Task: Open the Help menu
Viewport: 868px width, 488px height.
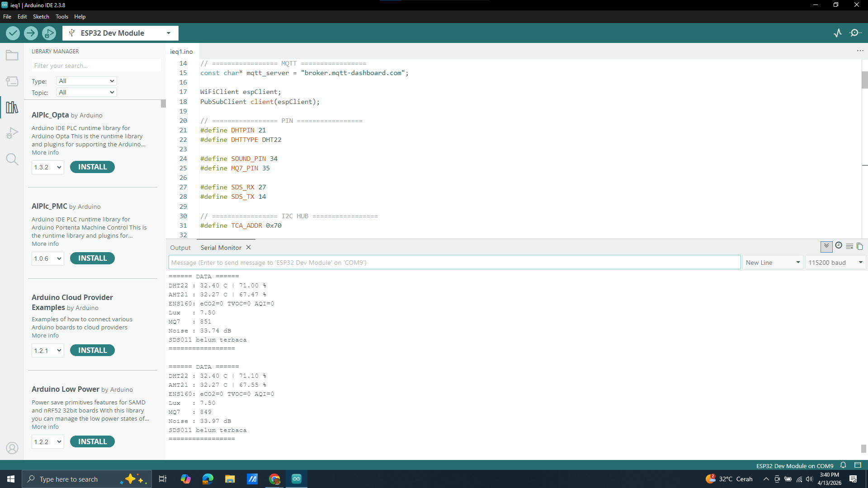Action: coord(80,17)
